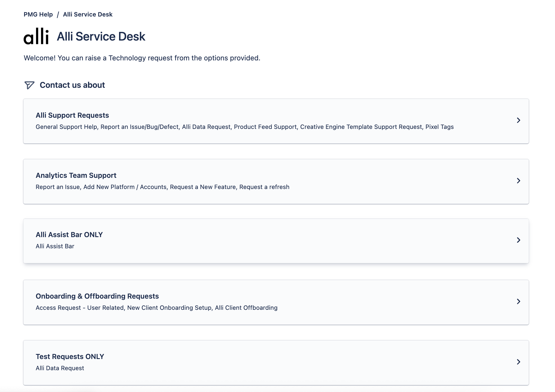Select Test Requests ONLY heading
Viewport: 555px width, 392px height.
pos(70,356)
